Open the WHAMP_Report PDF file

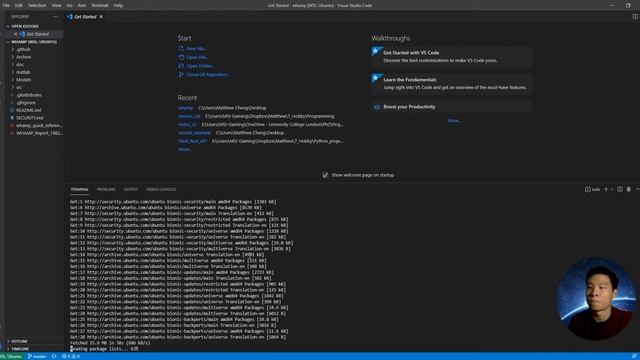39,133
